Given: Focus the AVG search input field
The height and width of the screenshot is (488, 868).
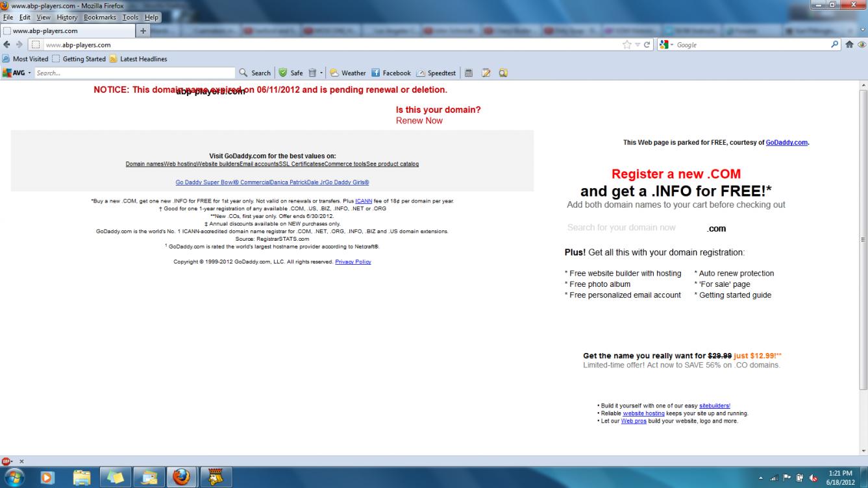Looking at the screenshot, I should pyautogui.click(x=135, y=73).
